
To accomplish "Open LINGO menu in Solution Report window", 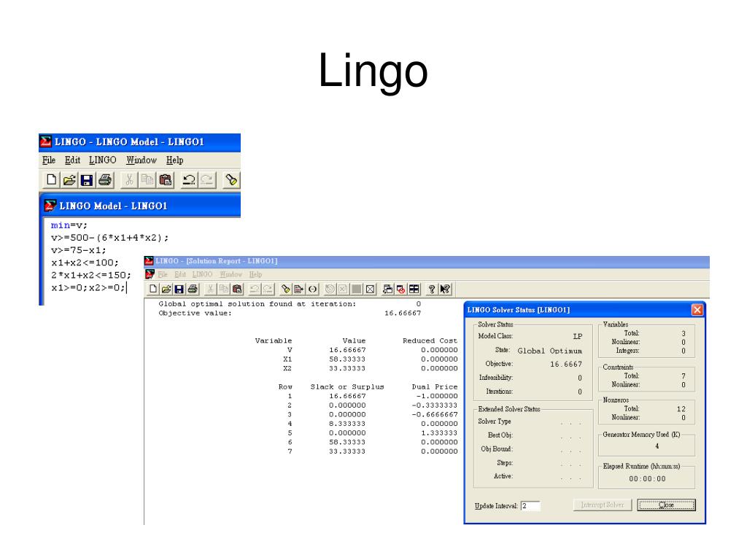I will coord(203,274).
